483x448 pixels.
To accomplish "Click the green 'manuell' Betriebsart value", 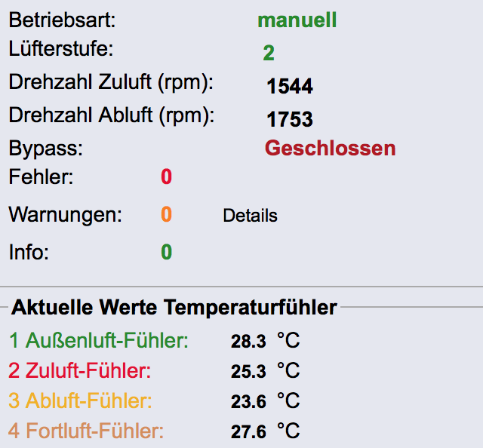I will point(297,20).
